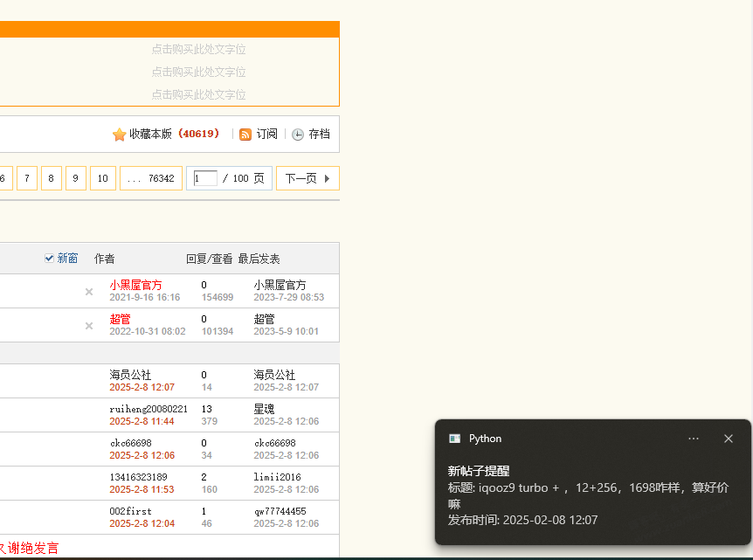Open notification options three-dot menu
Image resolution: width=753 pixels, height=560 pixels.
(x=693, y=439)
